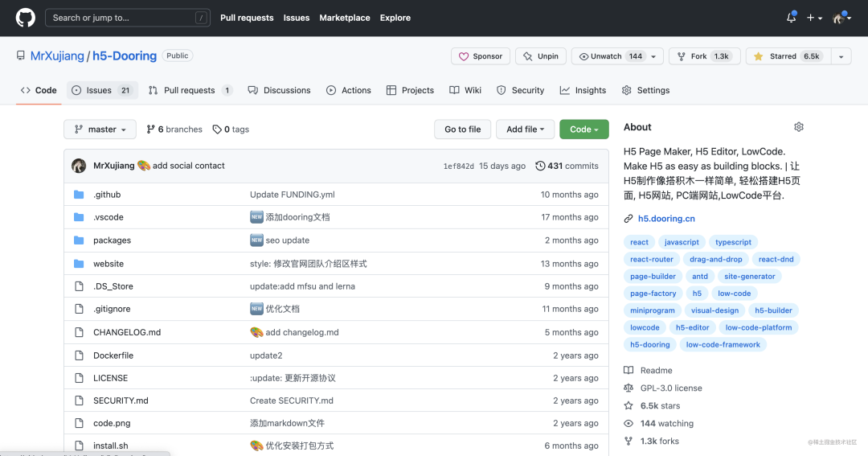Open the Readme link in About
This screenshot has width=868, height=456.
pos(649,370)
